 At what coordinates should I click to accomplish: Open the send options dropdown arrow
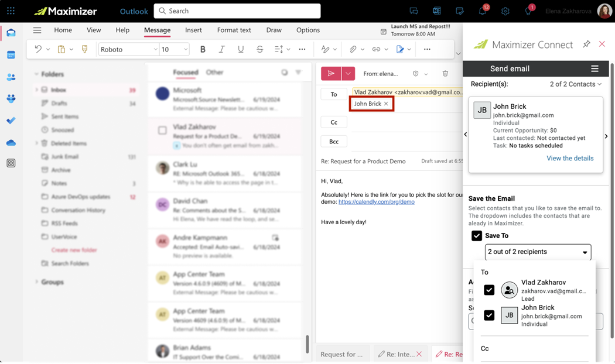[348, 73]
